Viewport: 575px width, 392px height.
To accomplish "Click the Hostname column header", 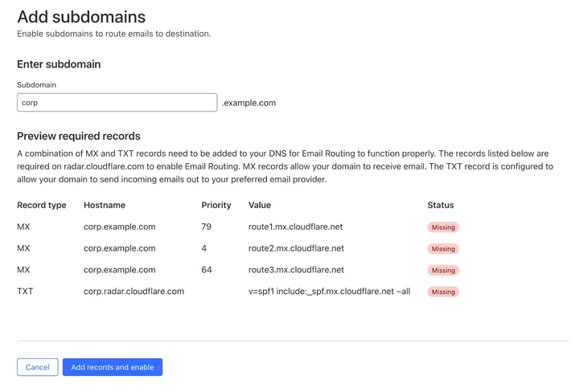I will (x=105, y=205).
